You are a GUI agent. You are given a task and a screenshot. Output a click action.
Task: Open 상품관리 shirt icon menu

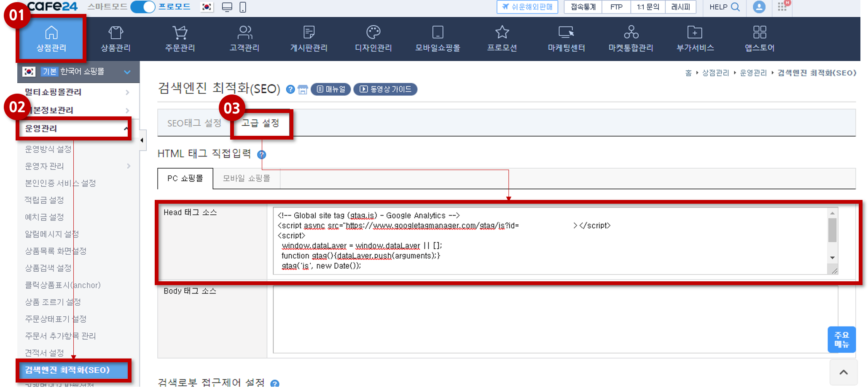tap(116, 38)
